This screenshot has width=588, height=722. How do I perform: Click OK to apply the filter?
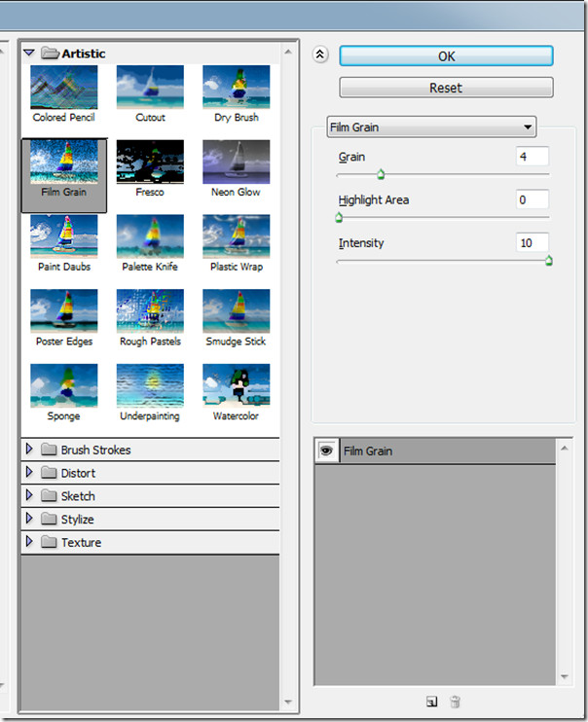pyautogui.click(x=446, y=56)
